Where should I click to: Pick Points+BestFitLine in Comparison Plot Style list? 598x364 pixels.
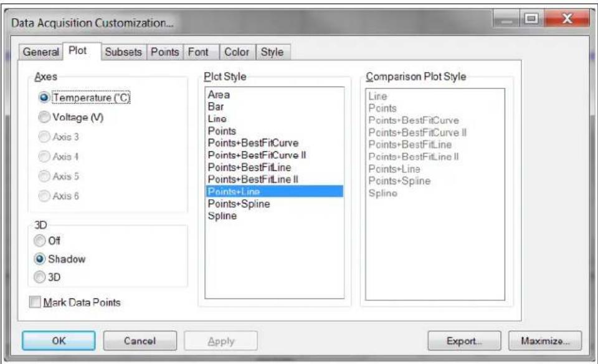click(435, 145)
